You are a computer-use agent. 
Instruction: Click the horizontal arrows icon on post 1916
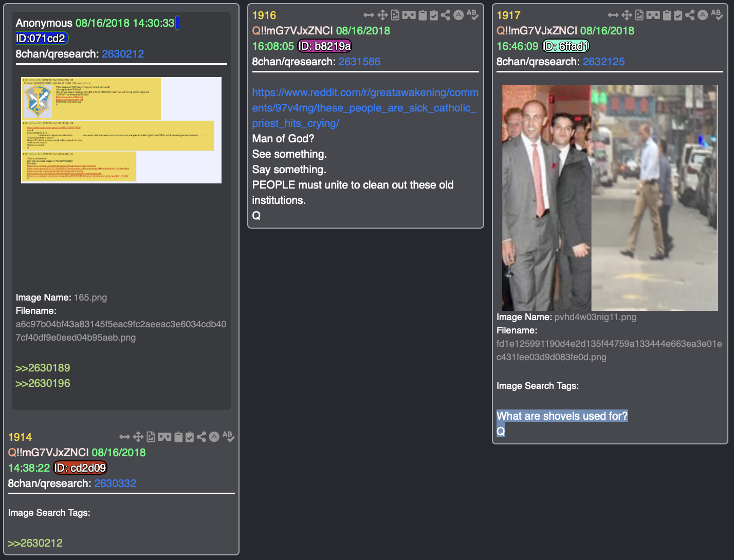point(369,15)
